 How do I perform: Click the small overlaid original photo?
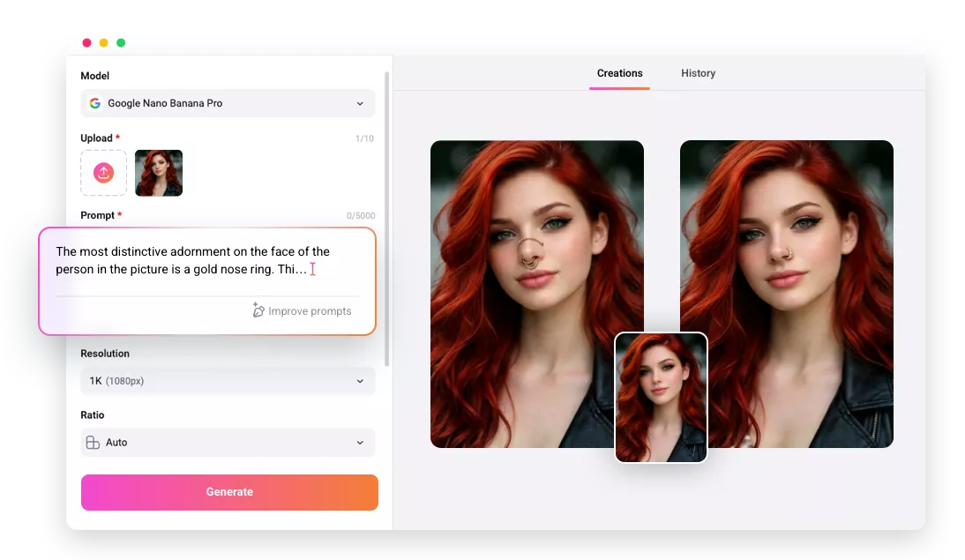tap(661, 397)
